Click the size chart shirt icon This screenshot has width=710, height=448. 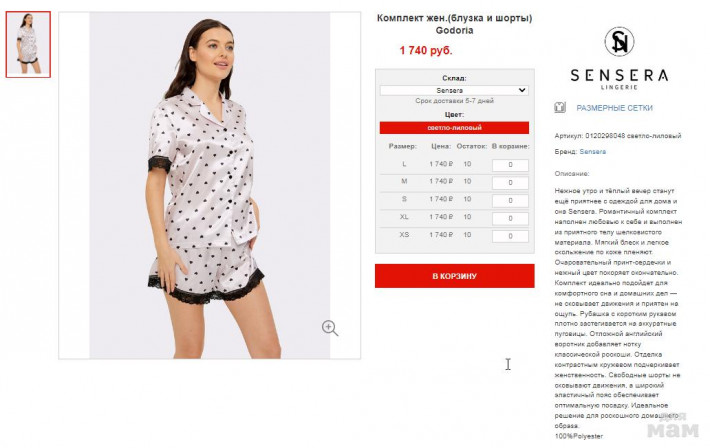[x=560, y=108]
